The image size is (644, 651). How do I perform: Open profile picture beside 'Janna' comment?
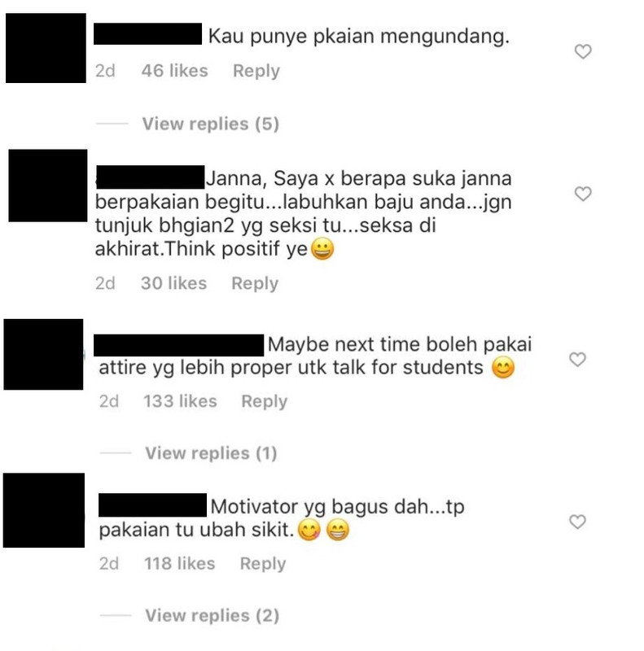point(48,186)
